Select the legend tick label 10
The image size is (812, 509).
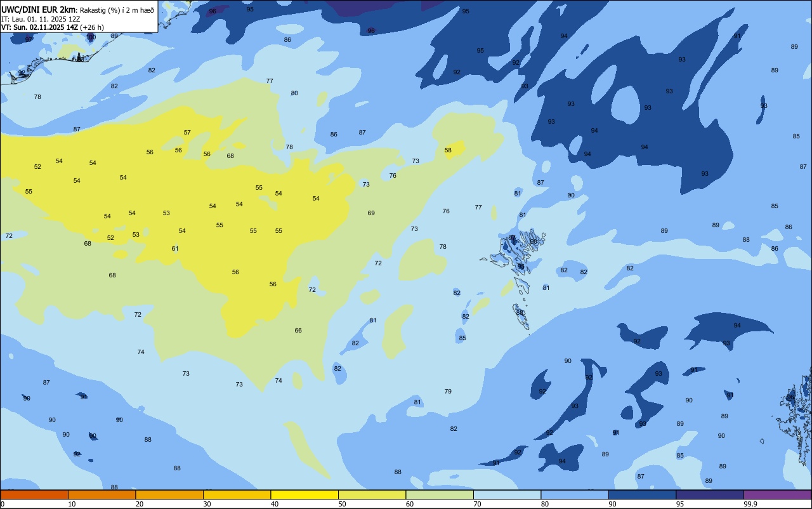[72, 504]
